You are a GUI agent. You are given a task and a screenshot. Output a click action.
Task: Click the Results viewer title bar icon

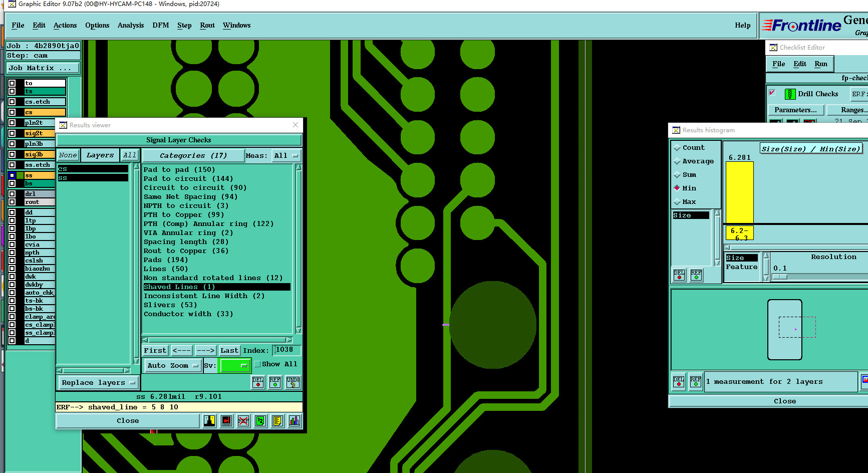coord(63,125)
